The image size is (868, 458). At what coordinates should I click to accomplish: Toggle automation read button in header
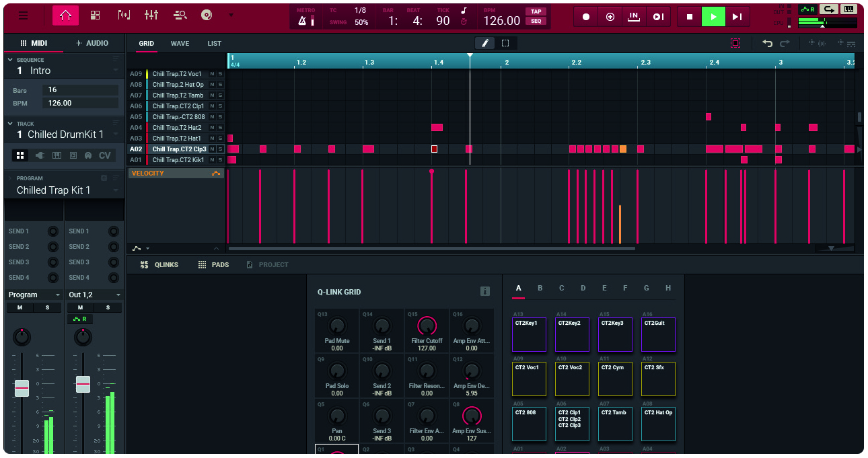(807, 9)
